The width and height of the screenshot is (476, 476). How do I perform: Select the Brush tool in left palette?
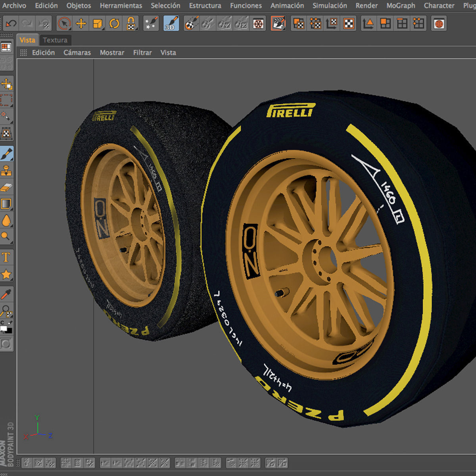coord(6,154)
